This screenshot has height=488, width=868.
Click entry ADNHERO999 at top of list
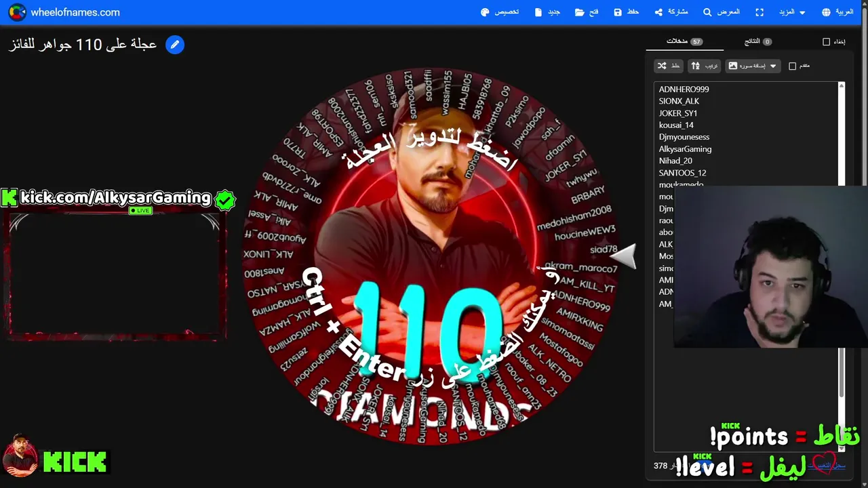pos(684,89)
